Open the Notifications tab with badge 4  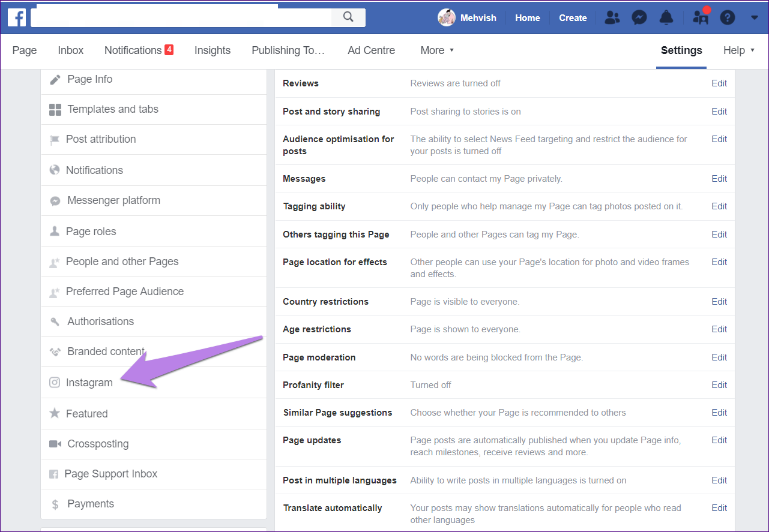click(x=139, y=50)
